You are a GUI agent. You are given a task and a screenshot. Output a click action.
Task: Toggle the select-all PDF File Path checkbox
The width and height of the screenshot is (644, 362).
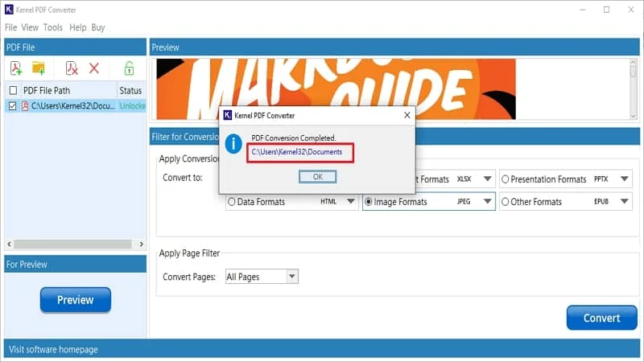click(x=13, y=90)
